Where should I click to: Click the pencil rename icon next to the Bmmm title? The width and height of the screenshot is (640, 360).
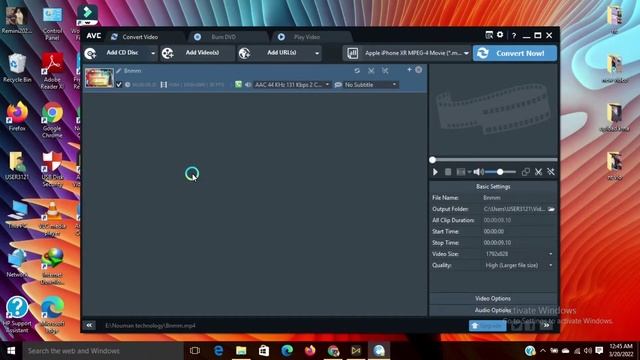tap(119, 71)
